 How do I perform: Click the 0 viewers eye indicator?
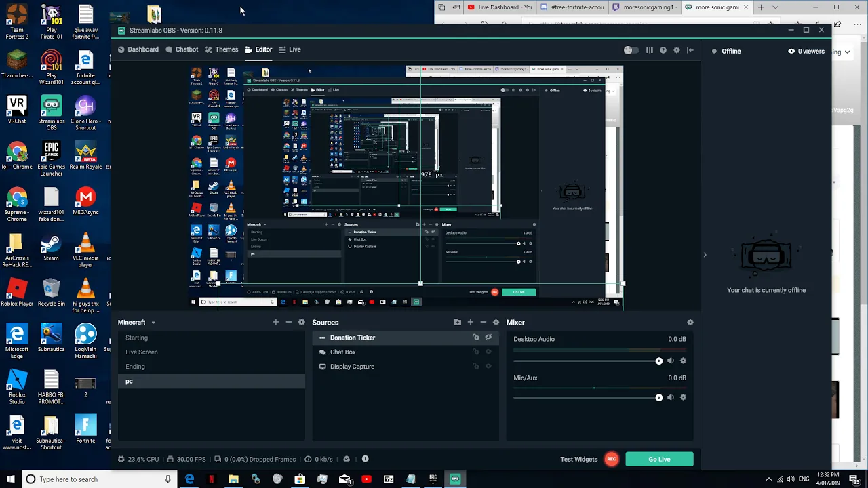(806, 51)
